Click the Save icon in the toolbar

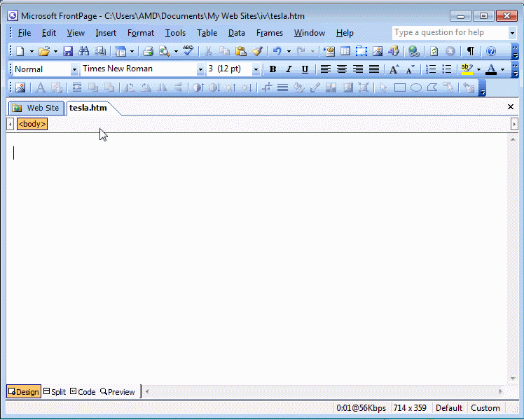click(x=68, y=51)
